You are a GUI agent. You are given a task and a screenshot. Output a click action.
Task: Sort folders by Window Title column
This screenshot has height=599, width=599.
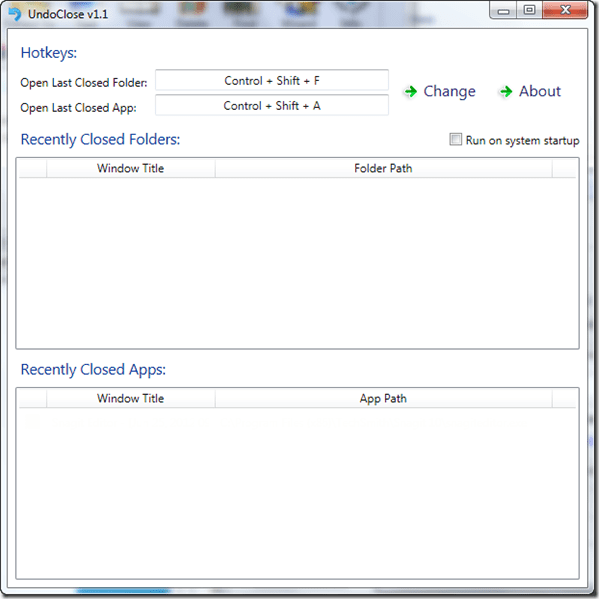click(131, 168)
